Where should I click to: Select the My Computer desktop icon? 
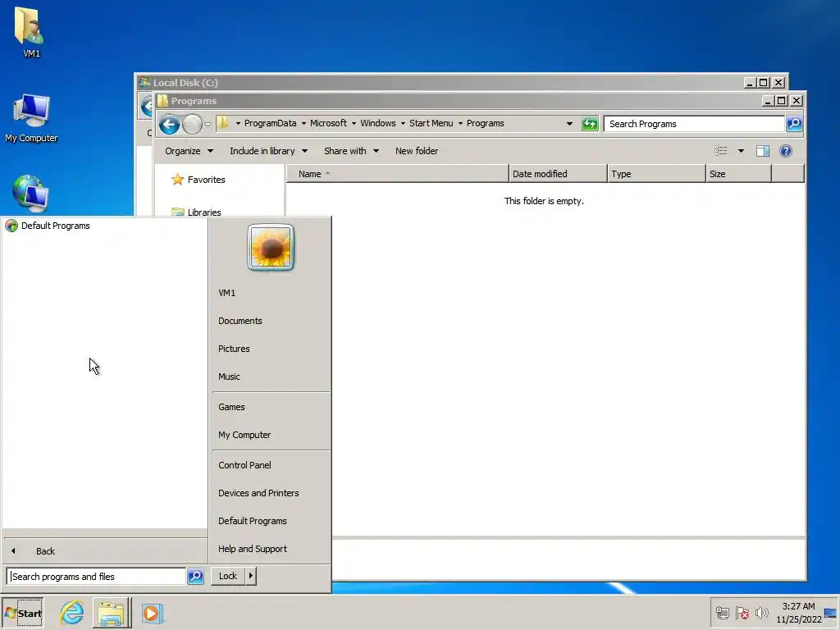31,118
